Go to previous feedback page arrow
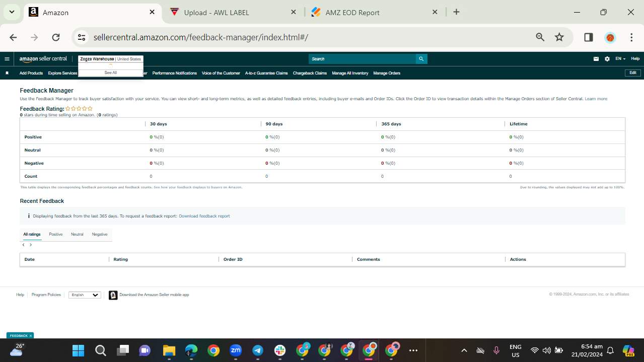644x362 pixels. click(23, 245)
